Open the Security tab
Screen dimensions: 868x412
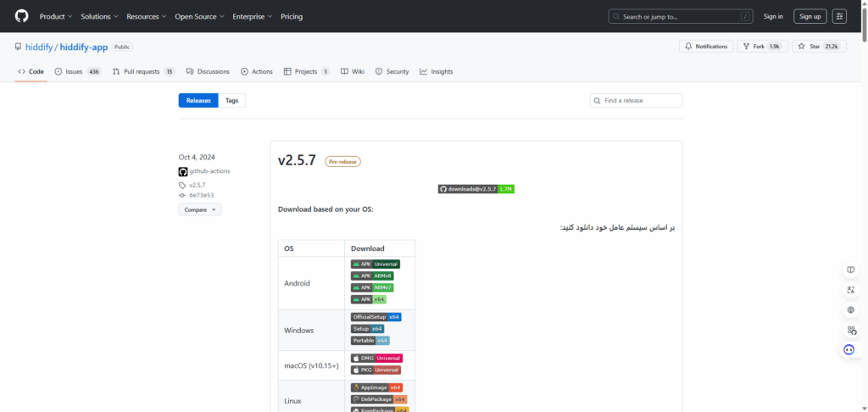pyautogui.click(x=392, y=71)
